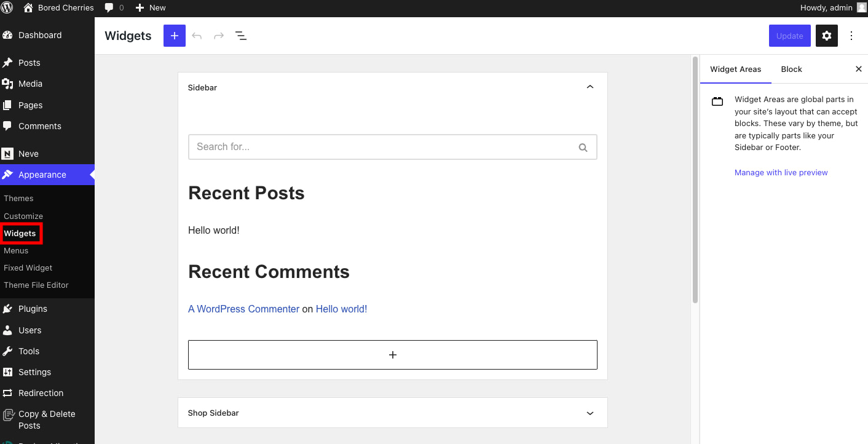Open the settings gear panel
Screen dimensions: 868x444
(x=826, y=35)
